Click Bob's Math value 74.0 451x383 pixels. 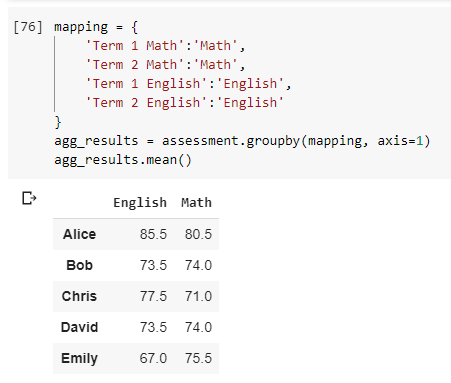point(198,265)
